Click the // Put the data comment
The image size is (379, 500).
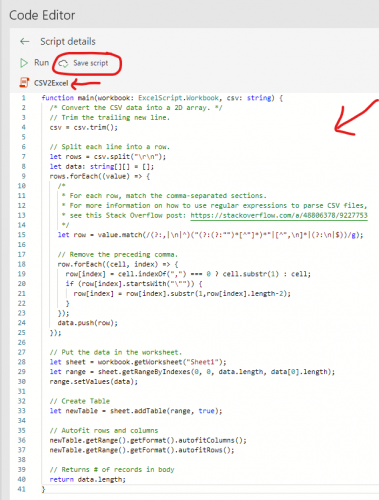point(116,352)
